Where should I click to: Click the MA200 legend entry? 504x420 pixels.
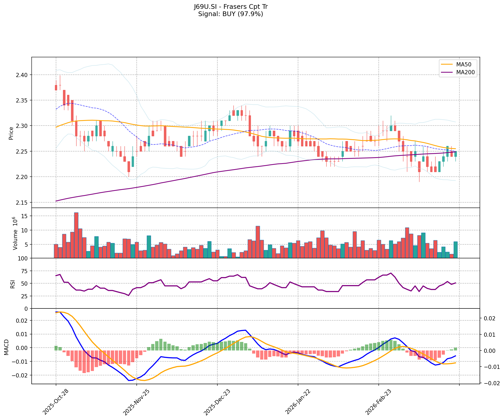pyautogui.click(x=465, y=72)
